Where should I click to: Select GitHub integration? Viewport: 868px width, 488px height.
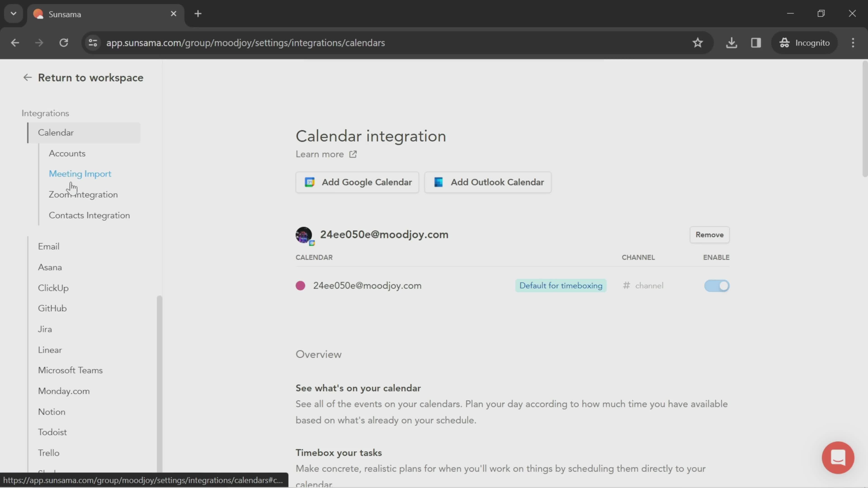point(52,308)
